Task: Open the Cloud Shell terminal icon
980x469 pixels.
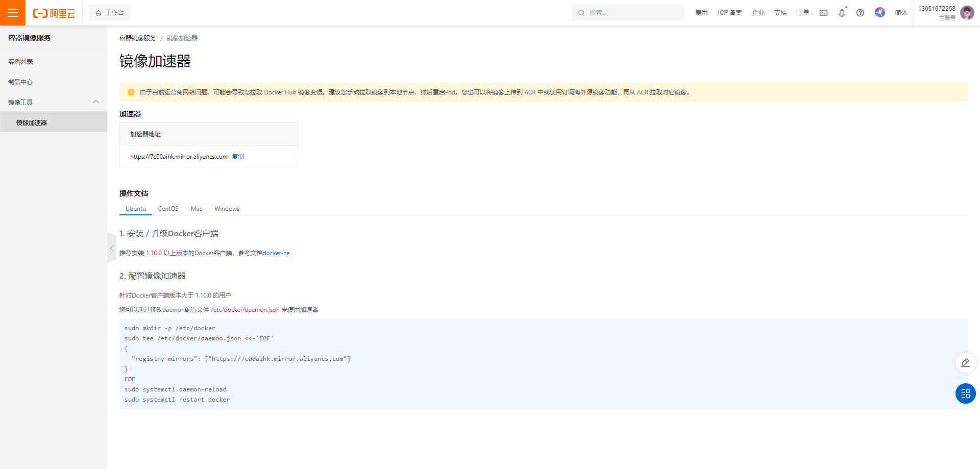Action: [823, 13]
